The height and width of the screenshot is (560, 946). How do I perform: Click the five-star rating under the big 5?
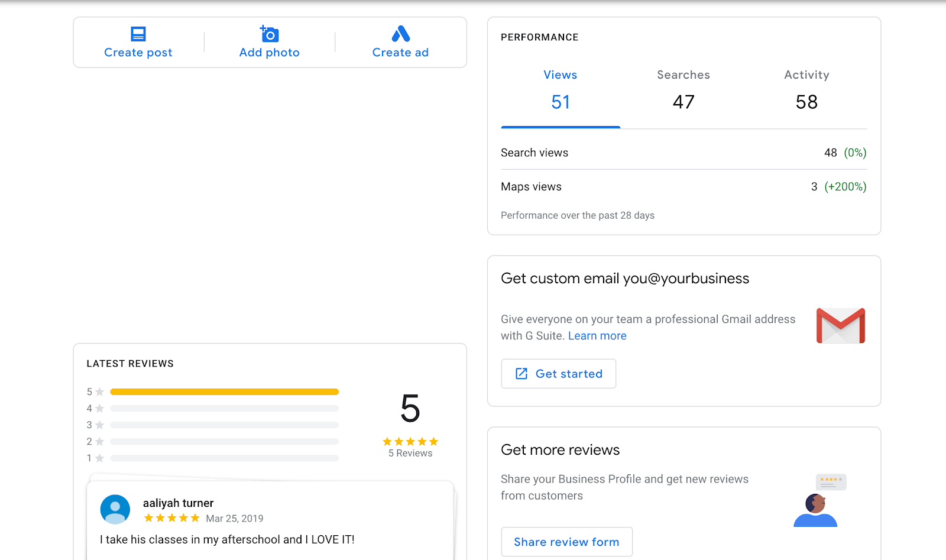pyautogui.click(x=410, y=442)
